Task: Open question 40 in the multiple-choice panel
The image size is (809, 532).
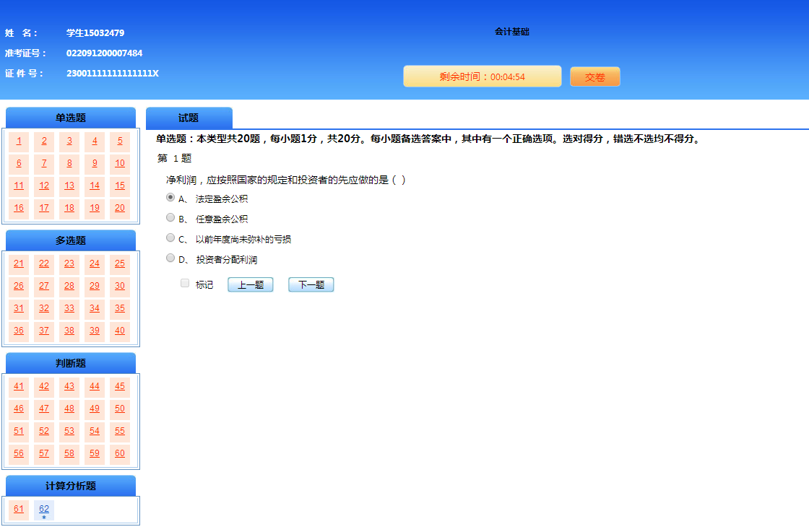Action: coord(119,331)
